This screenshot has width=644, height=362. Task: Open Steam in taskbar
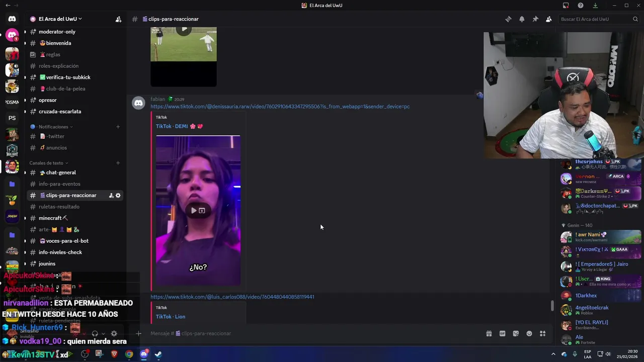point(158,354)
